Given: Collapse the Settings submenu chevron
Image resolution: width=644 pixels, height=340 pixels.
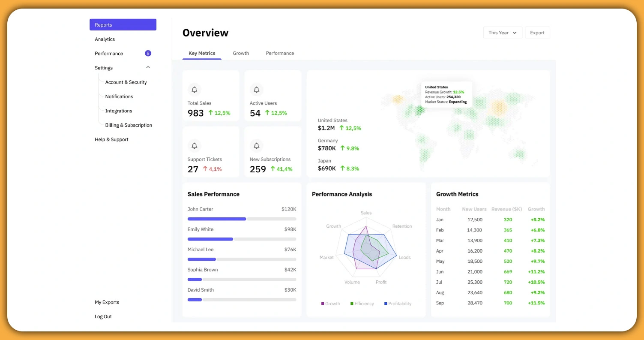Looking at the screenshot, I should click(148, 67).
